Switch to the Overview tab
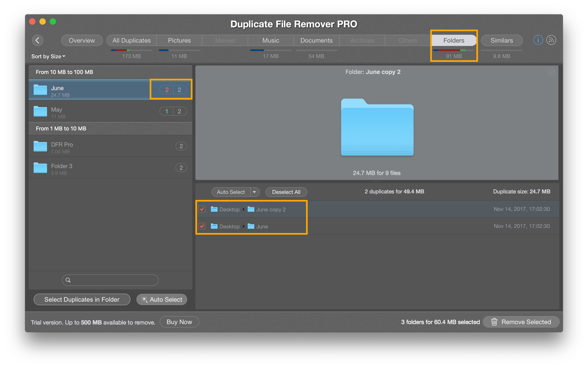Screen dimensions: 588x368 click(82, 40)
